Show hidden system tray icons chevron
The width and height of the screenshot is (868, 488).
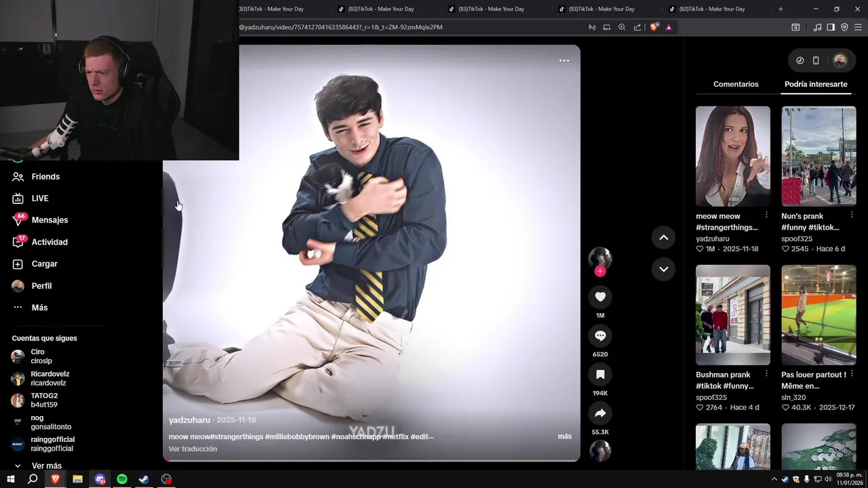pos(774,479)
